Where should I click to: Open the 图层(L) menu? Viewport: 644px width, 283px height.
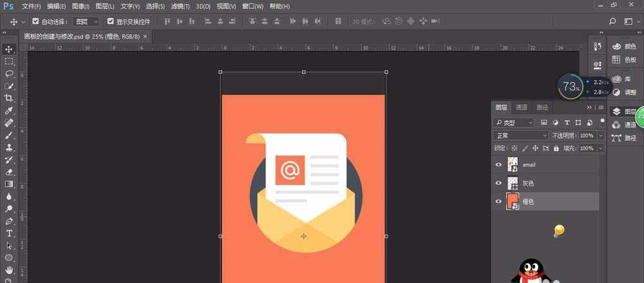pos(105,6)
